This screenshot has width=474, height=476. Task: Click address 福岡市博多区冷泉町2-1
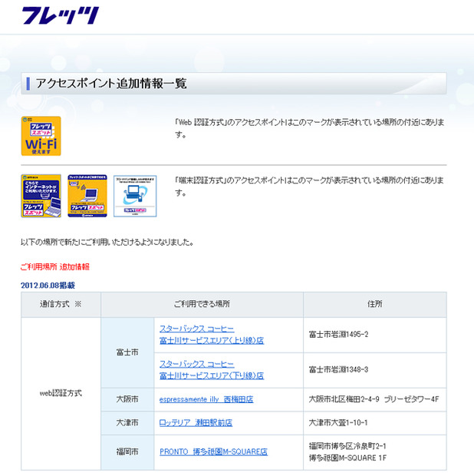point(347,446)
